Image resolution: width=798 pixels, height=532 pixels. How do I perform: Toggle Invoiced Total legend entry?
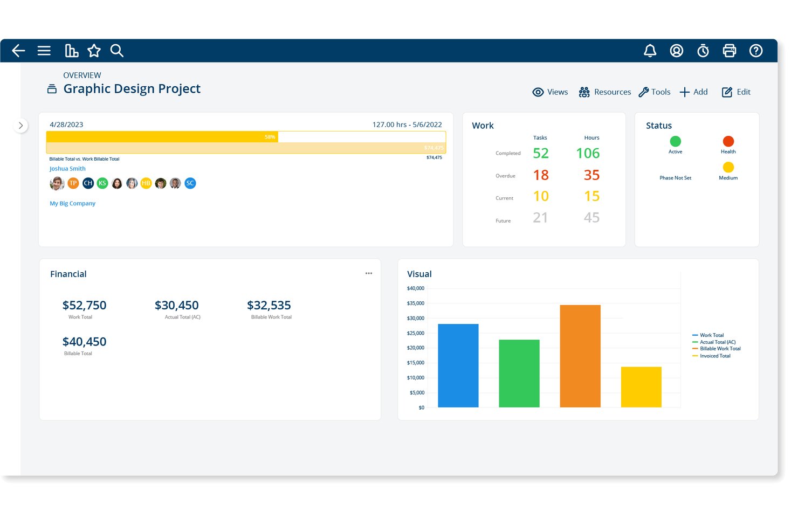tap(711, 356)
